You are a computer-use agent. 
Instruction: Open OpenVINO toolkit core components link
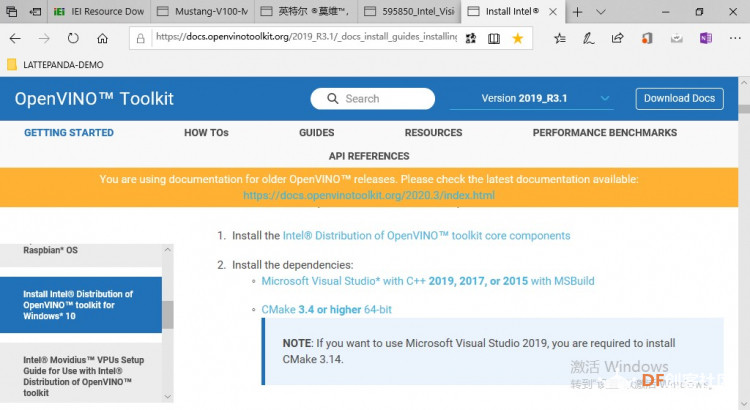426,236
